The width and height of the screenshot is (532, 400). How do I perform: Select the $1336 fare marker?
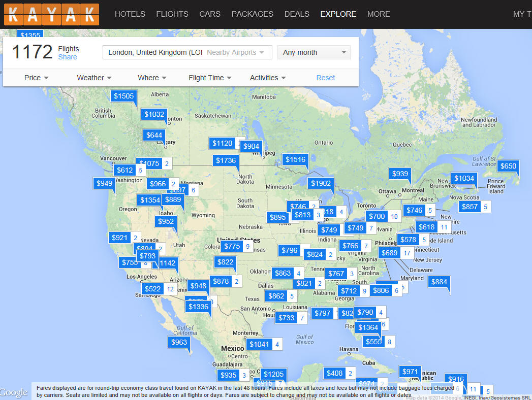[x=199, y=307]
